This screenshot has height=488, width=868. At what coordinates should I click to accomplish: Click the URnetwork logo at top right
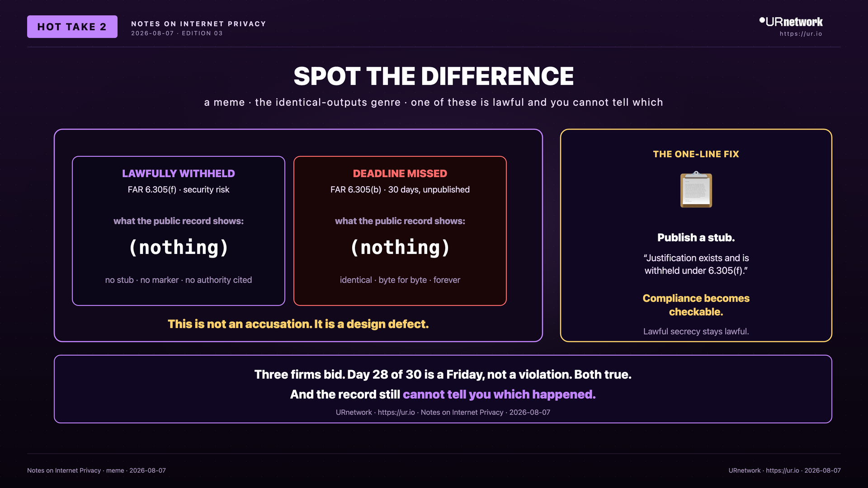[x=791, y=22]
